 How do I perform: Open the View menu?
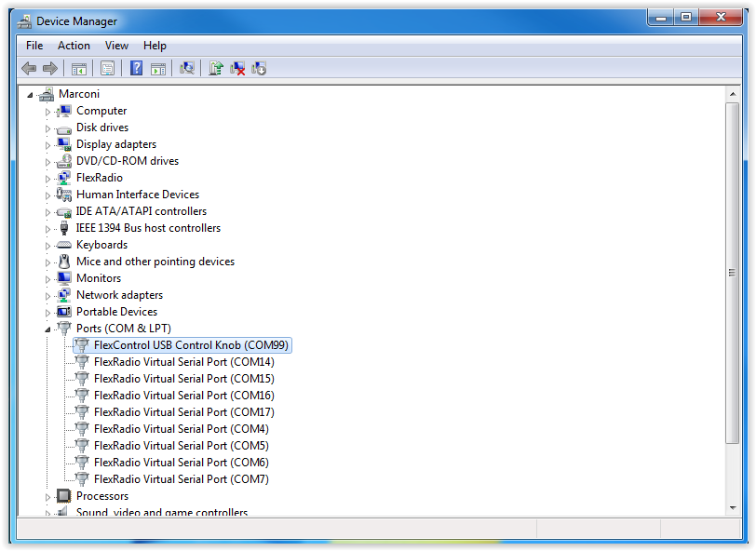click(116, 46)
